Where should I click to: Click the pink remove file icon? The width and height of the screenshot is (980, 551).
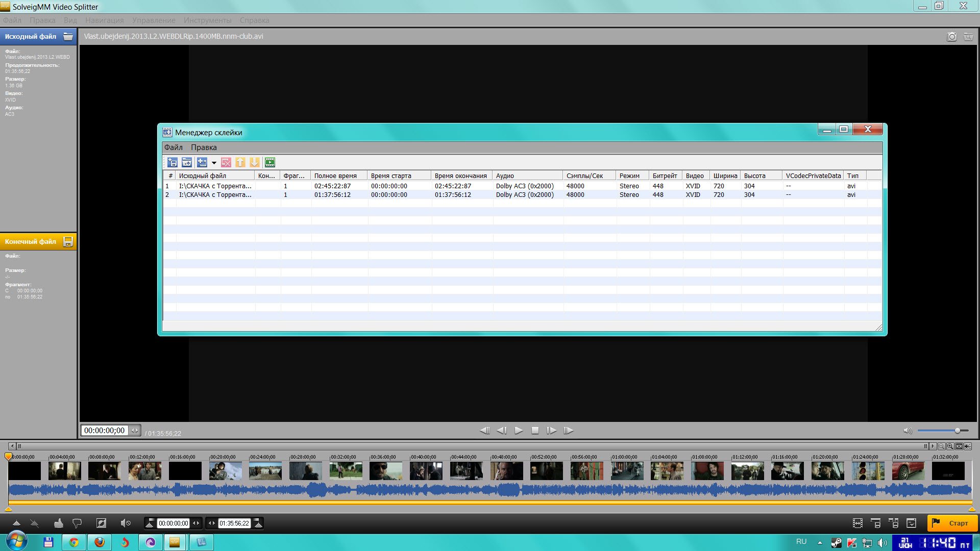226,162
